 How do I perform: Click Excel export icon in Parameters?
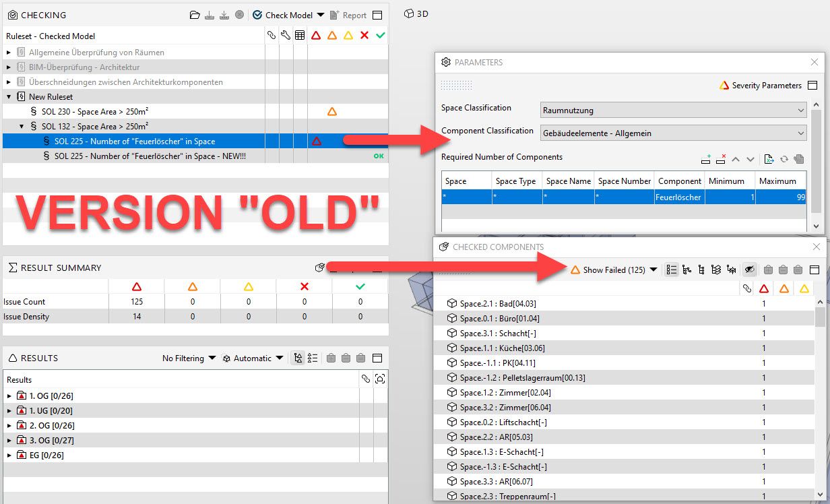pyautogui.click(x=769, y=160)
